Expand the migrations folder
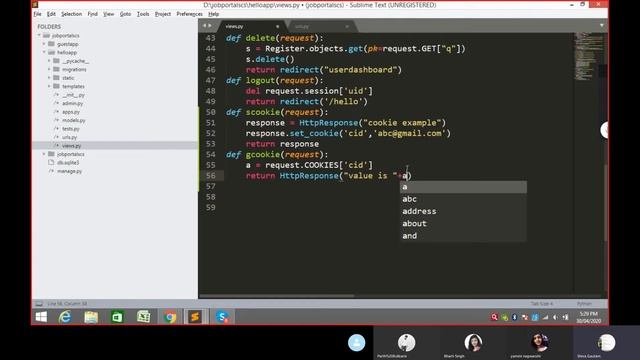The width and height of the screenshot is (640, 360). (x=49, y=69)
